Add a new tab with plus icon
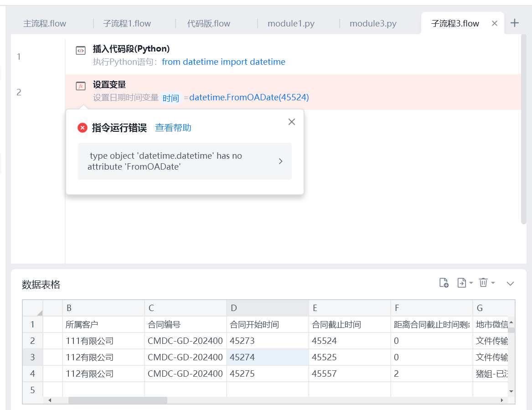 (515, 23)
